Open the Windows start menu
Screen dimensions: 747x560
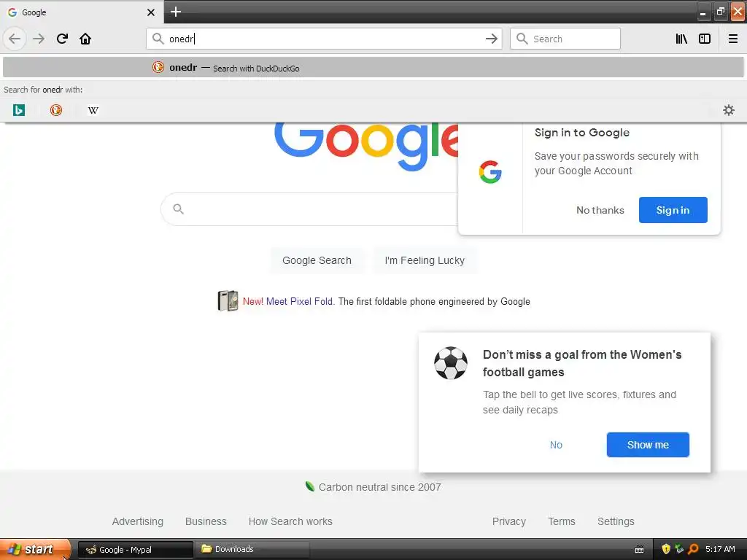34,549
